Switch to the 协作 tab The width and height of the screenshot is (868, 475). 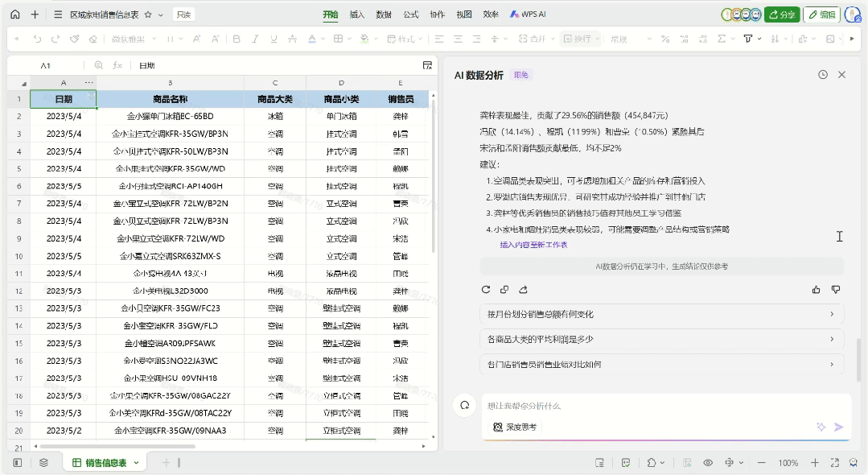tap(438, 14)
